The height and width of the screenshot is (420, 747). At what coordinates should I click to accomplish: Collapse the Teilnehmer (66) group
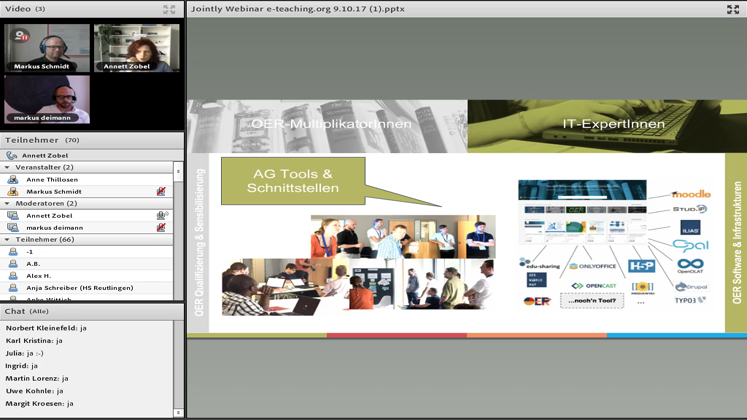tap(8, 240)
